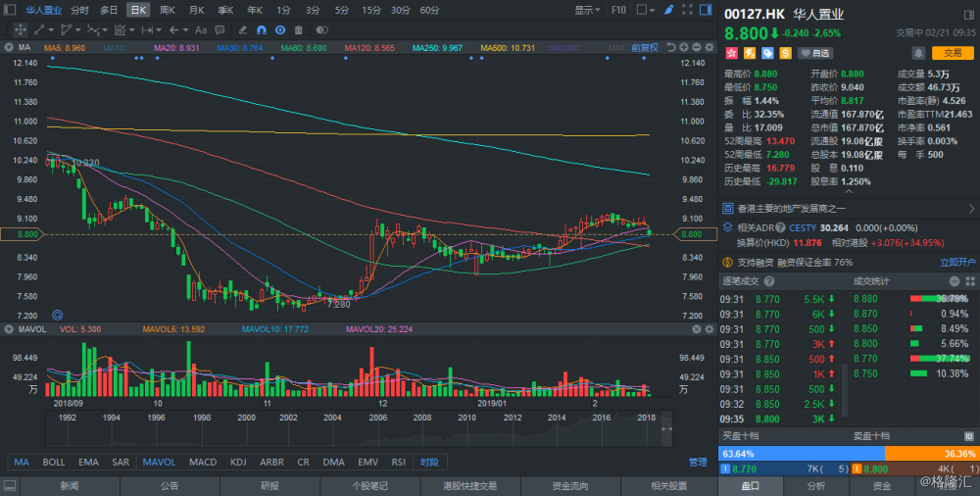980x496 pixels.
Task: Click the historical timeline range handle
Action: (666, 429)
